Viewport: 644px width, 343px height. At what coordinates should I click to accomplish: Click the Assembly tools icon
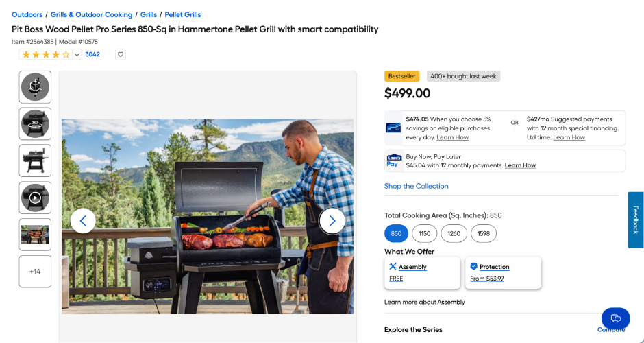tap(393, 266)
